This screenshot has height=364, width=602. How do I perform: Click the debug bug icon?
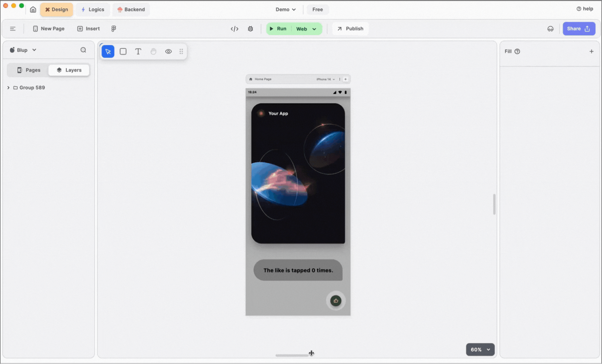[250, 29]
